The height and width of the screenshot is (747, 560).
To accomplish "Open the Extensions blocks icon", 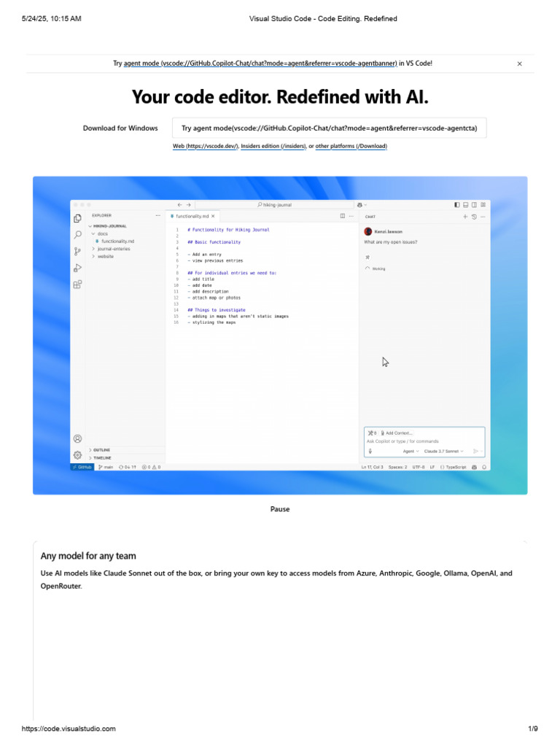I will (x=77, y=285).
